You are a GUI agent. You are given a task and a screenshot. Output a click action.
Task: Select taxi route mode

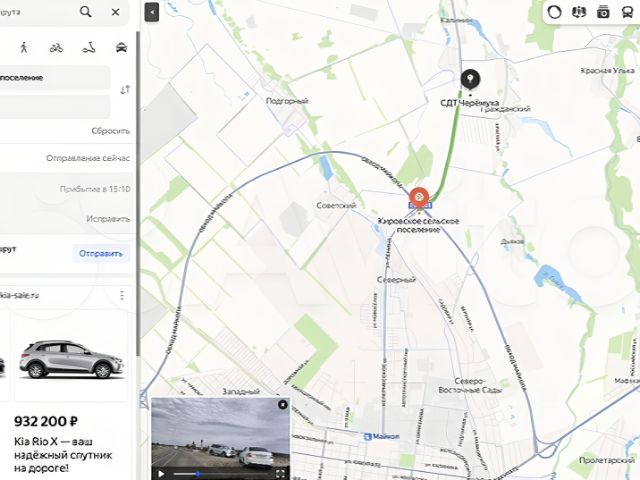coord(121,48)
